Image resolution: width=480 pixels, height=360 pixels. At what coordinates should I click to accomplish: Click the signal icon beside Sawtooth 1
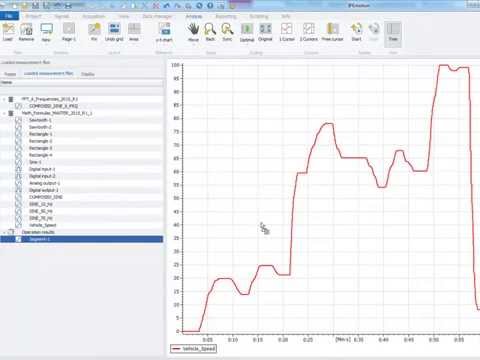18,120
